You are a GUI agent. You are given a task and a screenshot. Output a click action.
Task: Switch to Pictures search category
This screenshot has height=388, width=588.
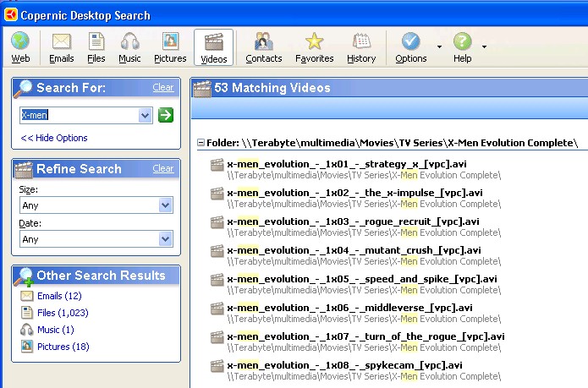170,47
